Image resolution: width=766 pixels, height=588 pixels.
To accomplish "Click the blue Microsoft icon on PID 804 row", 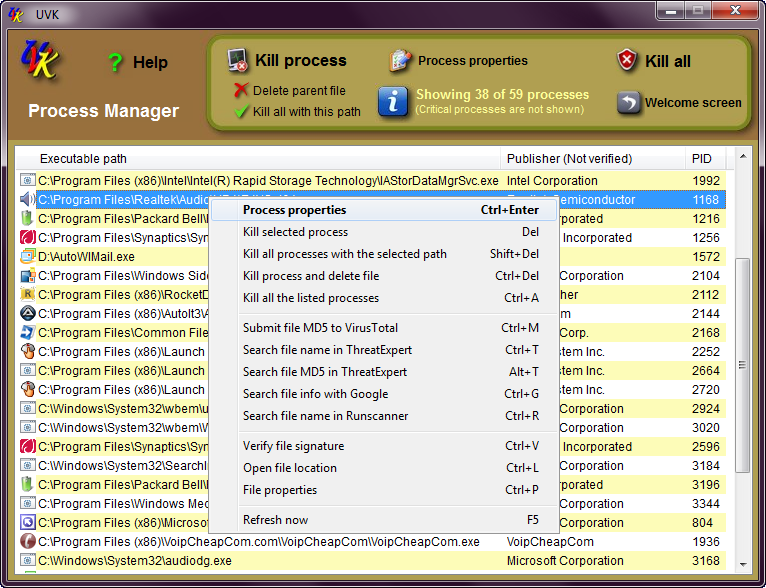I will 27,523.
